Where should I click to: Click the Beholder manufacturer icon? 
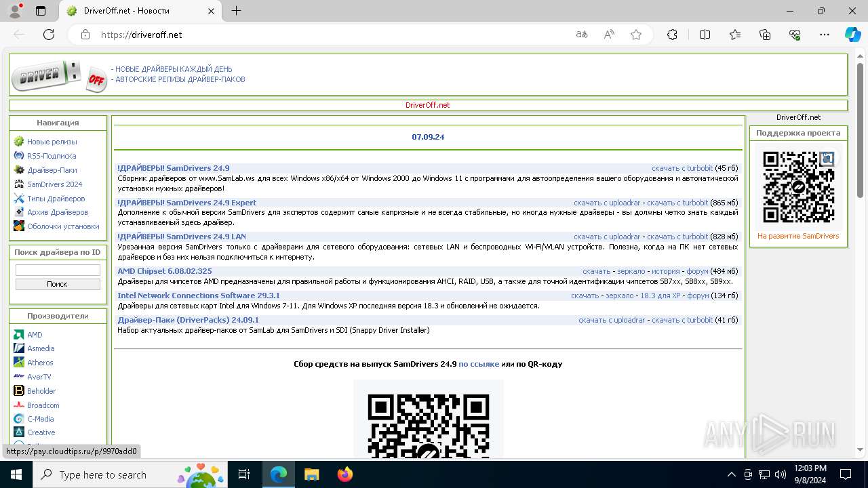tap(19, 391)
